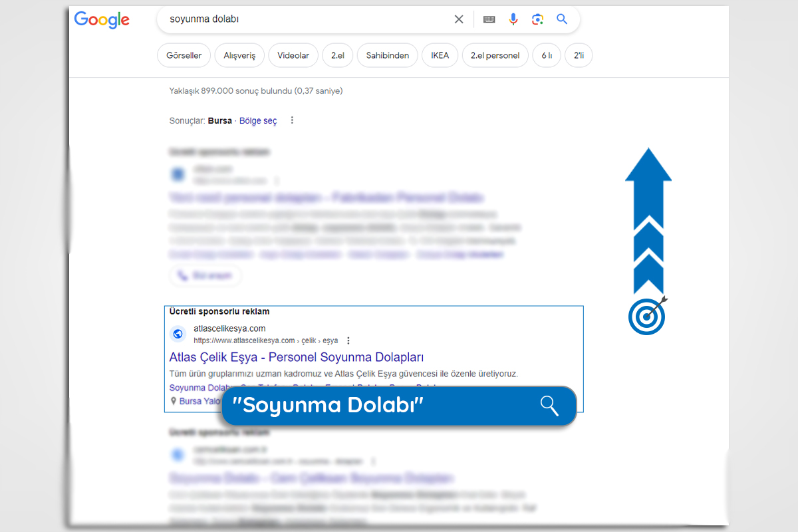Clear the search box with the X
This screenshot has width=798, height=532.
click(x=459, y=19)
